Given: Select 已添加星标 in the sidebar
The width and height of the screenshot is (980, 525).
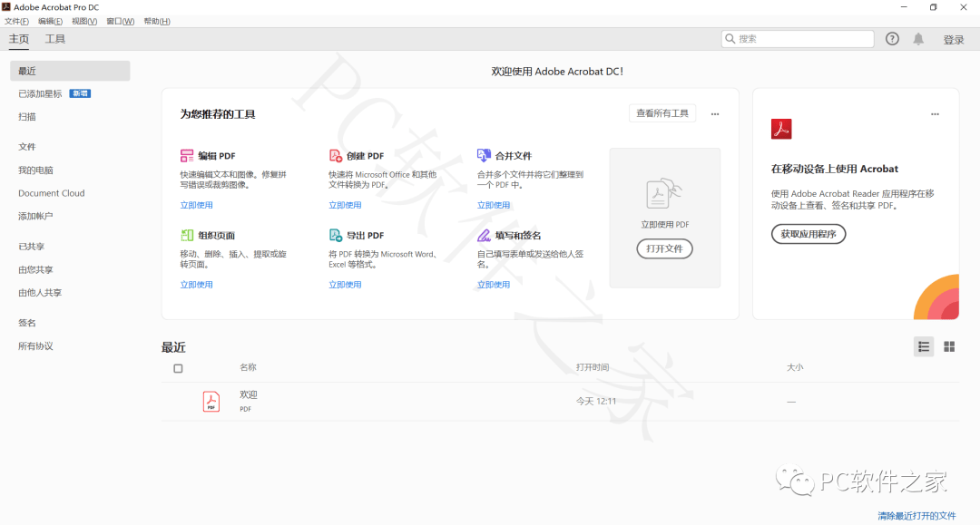Looking at the screenshot, I should pyautogui.click(x=40, y=93).
